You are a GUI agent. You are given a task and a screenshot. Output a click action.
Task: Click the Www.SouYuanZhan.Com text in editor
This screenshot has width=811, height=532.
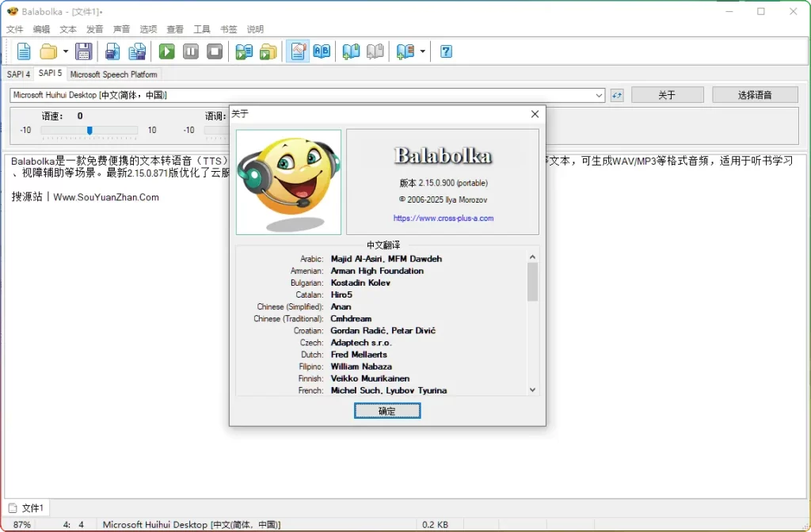(x=106, y=197)
